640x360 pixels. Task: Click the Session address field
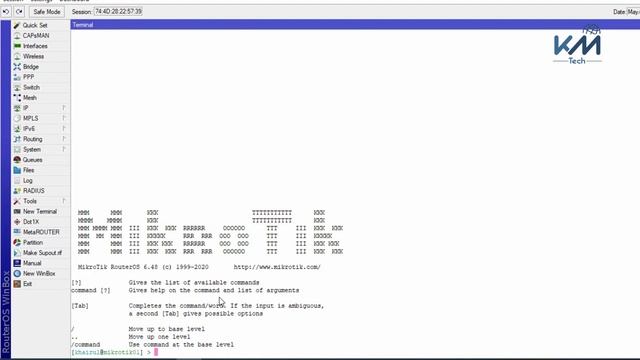[118, 12]
